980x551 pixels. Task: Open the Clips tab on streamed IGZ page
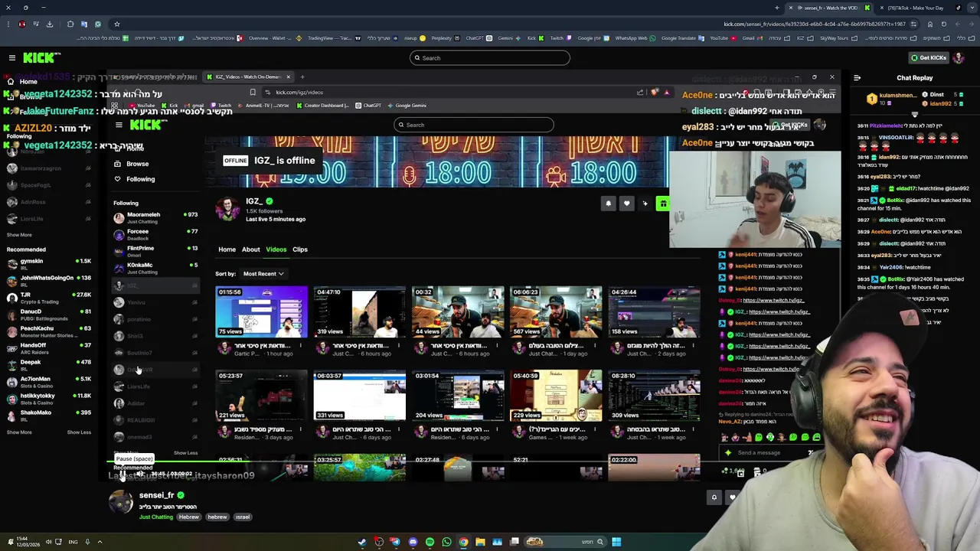point(300,249)
